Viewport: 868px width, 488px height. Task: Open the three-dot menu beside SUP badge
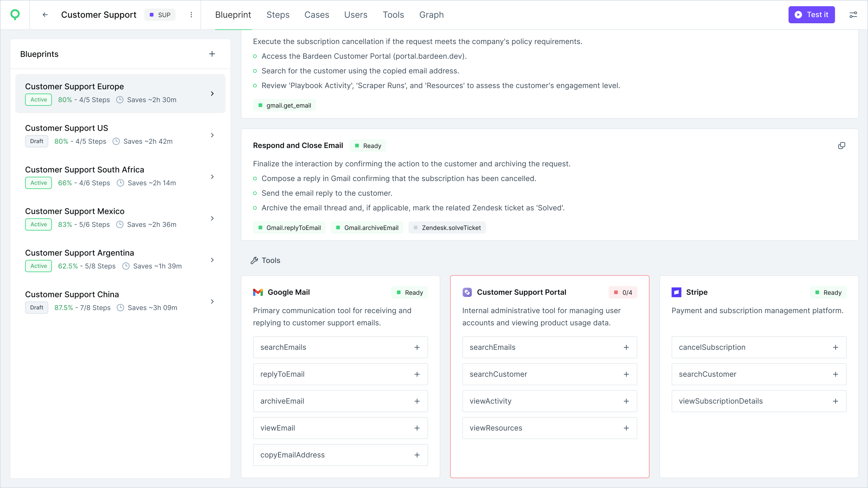pos(191,15)
